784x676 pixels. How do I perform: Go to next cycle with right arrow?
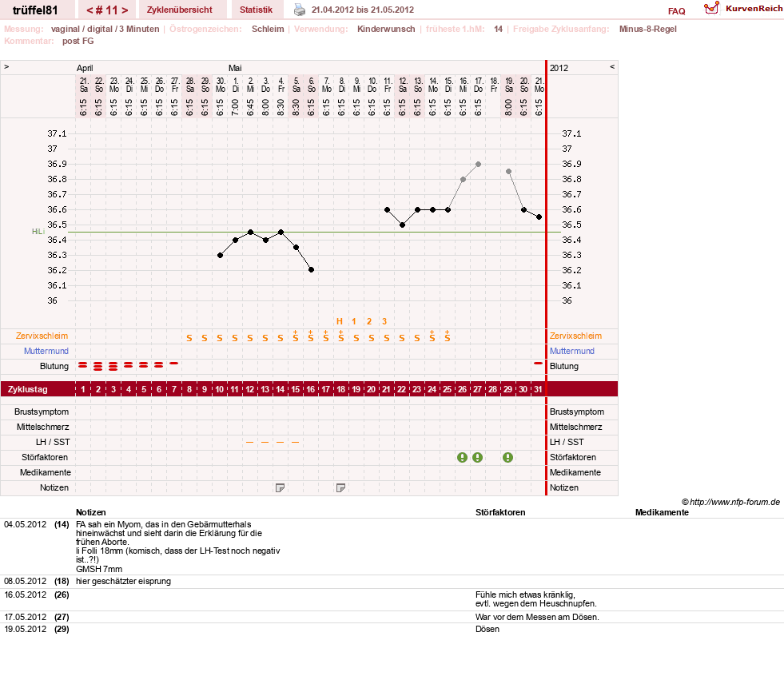[125, 10]
